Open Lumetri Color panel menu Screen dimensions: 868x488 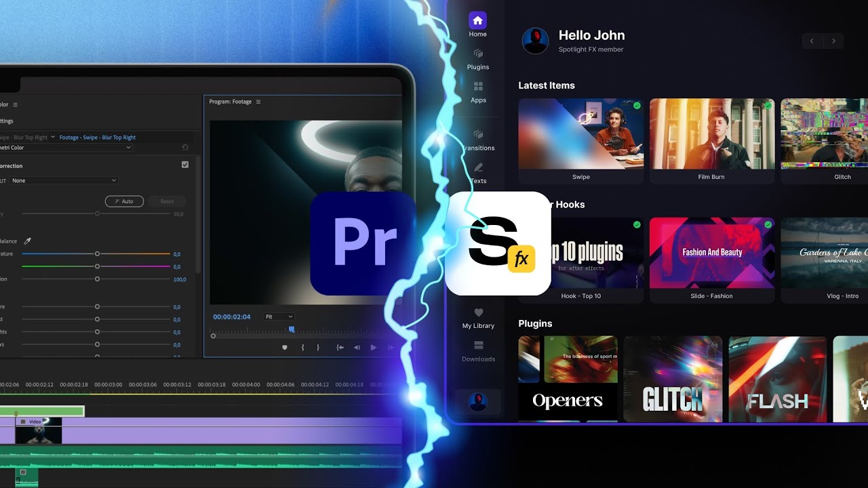(x=15, y=104)
